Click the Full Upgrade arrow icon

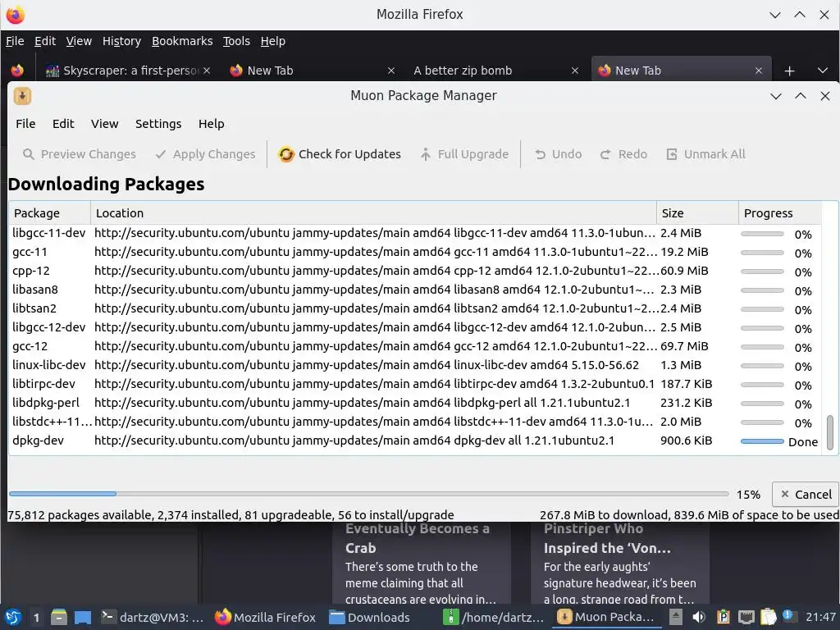coord(426,154)
